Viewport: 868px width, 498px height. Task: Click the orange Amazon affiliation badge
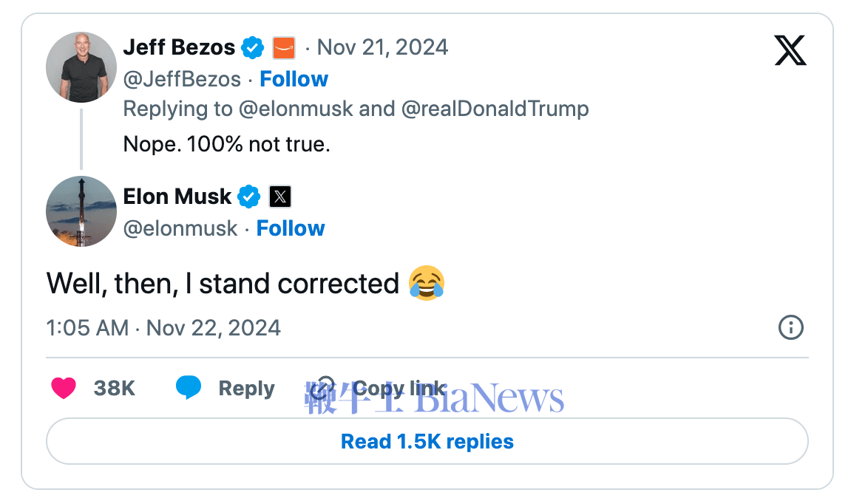click(284, 48)
